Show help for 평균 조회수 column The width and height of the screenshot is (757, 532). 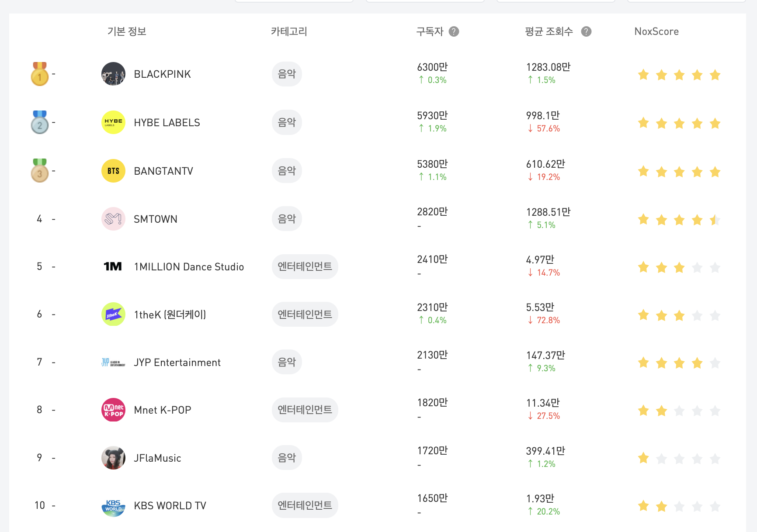click(x=586, y=31)
